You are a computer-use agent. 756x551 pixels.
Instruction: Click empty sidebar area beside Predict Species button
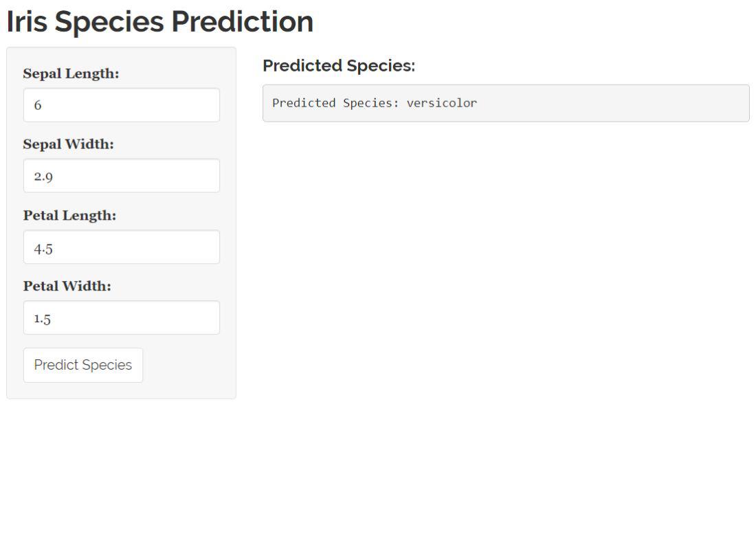[189, 366]
